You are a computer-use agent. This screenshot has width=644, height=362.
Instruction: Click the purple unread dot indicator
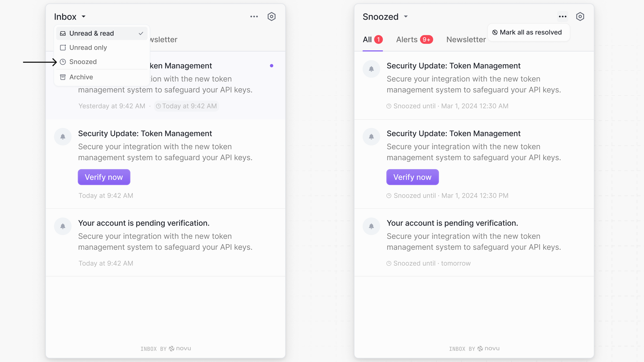point(272,66)
